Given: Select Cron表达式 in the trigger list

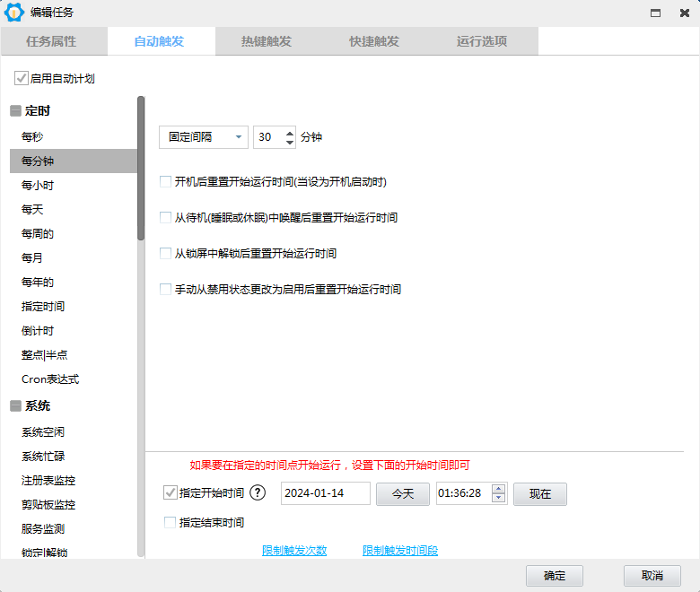Looking at the screenshot, I should pos(50,379).
